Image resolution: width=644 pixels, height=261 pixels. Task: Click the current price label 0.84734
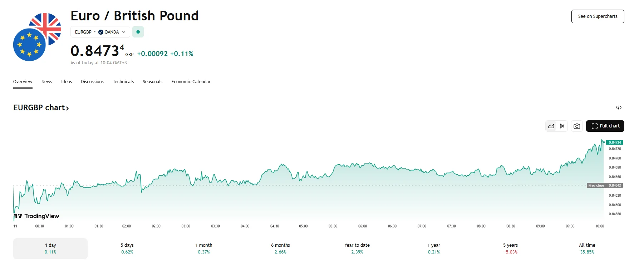click(615, 142)
